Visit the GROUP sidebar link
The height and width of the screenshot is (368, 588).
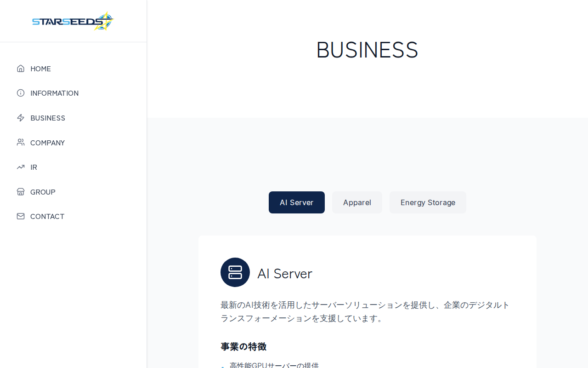pyautogui.click(x=43, y=192)
